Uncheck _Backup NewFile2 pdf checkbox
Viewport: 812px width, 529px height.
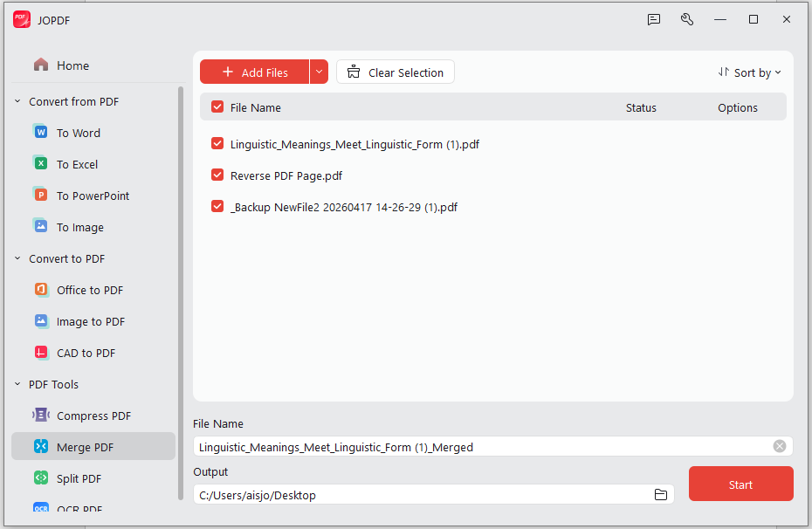pyautogui.click(x=217, y=207)
